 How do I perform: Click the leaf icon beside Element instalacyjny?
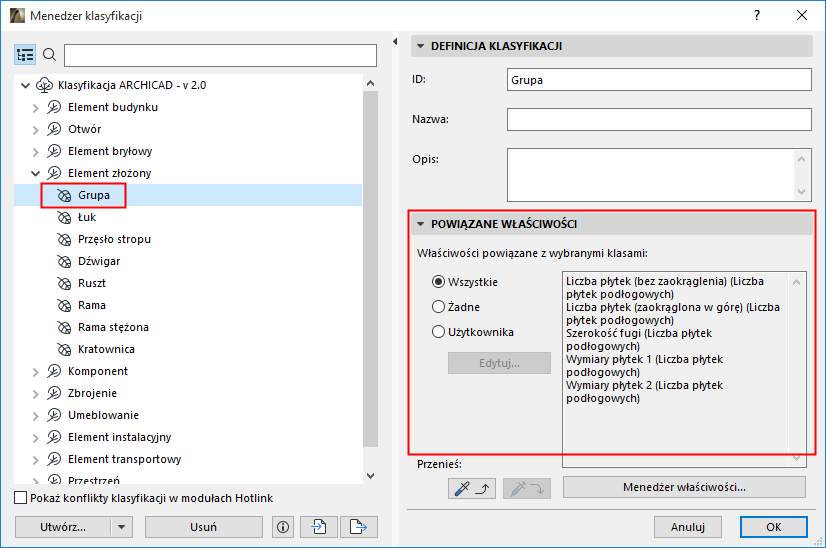54,437
